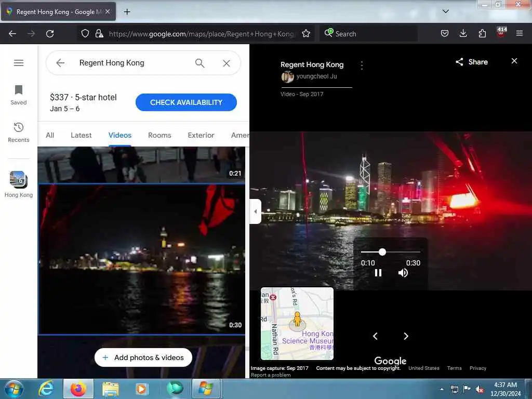
Task: Click the URL address bar
Action: tap(202, 34)
